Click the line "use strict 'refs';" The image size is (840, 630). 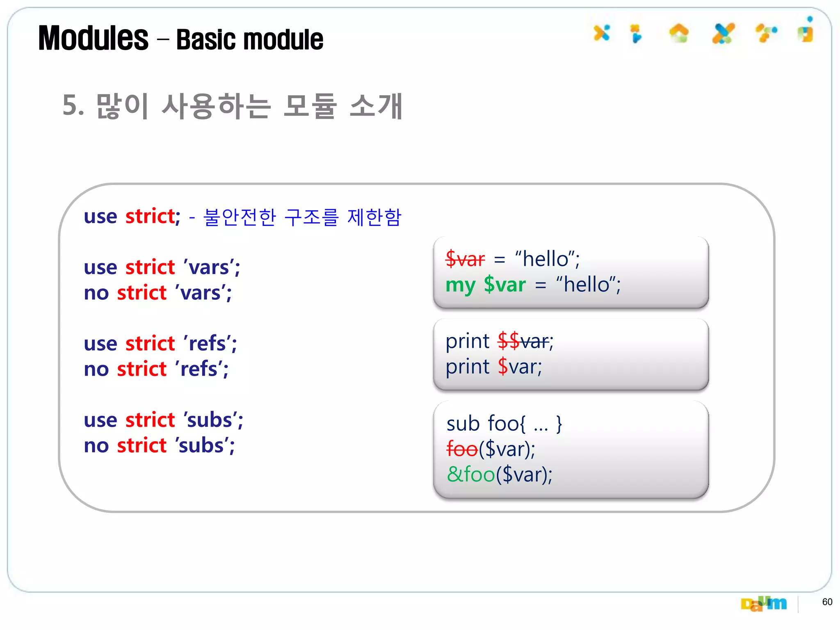coord(160,343)
